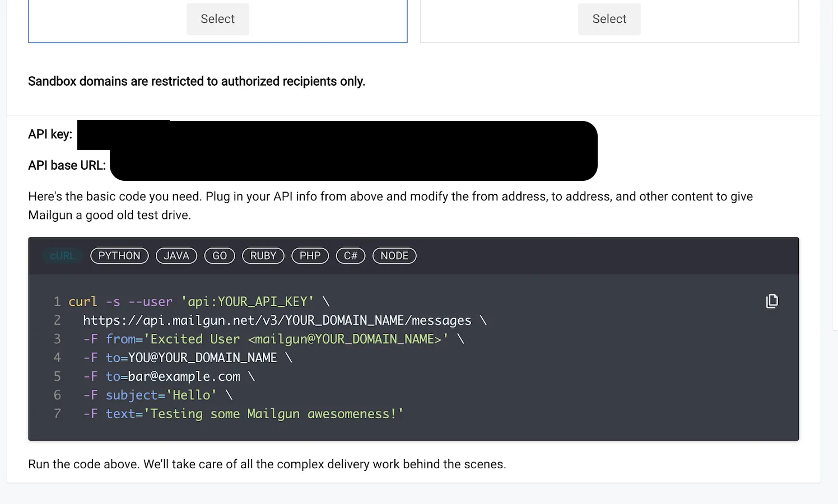The height and width of the screenshot is (504, 838).
Task: Click the subject='Hello' code line
Action: point(150,395)
